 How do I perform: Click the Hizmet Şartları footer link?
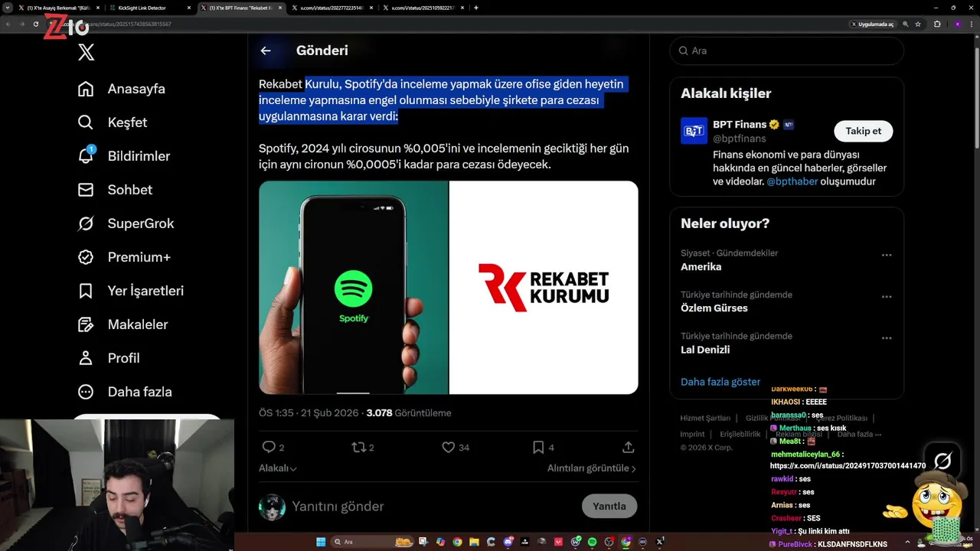705,419
